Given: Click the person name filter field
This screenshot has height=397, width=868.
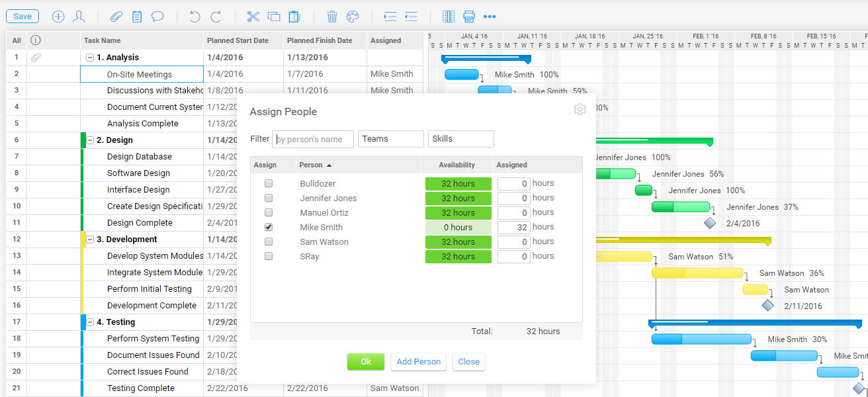Looking at the screenshot, I should coord(312,139).
